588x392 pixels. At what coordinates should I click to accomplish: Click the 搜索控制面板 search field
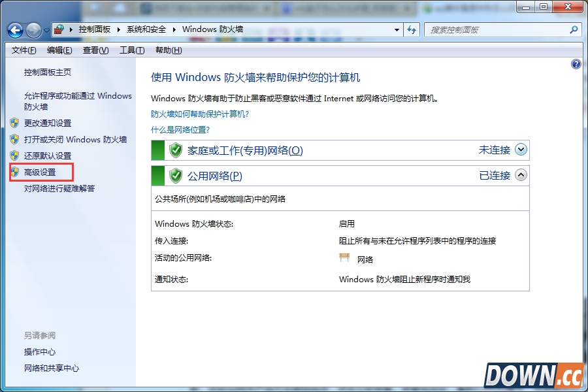coord(497,29)
